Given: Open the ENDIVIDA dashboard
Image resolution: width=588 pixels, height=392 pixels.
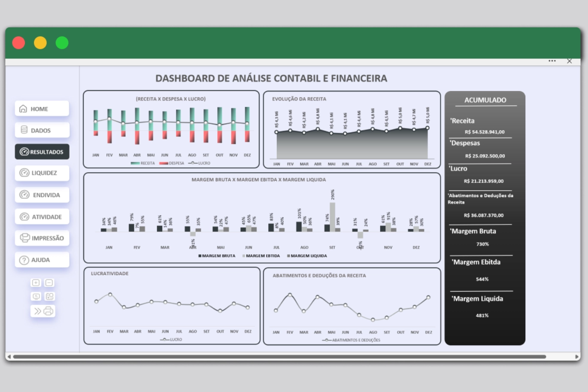Looking at the screenshot, I should (42, 195).
